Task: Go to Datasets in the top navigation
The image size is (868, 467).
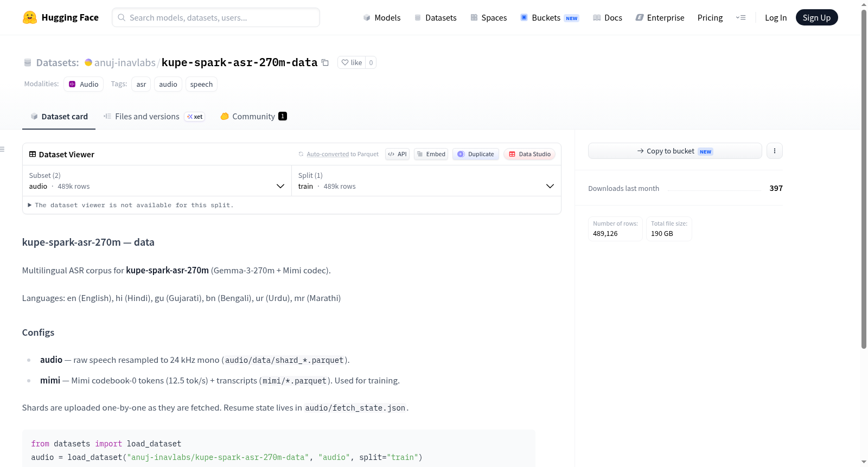Action: click(435, 17)
